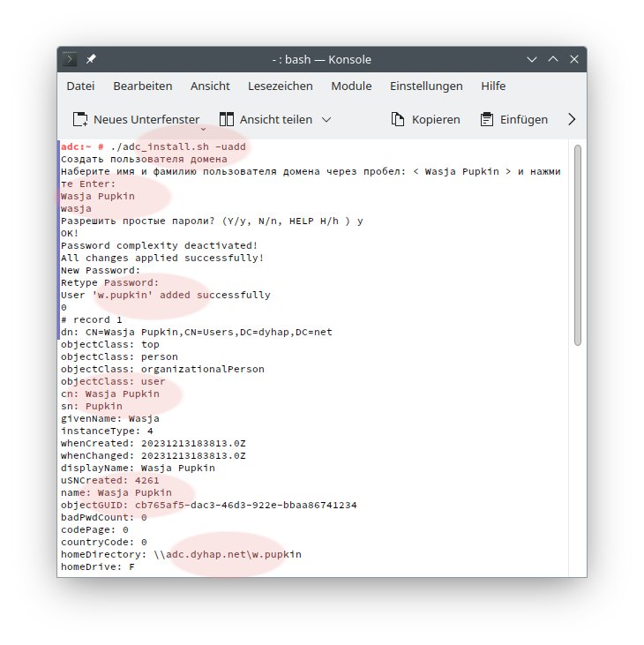Viewport: 644px width, 645px height.
Task: Open a new tab with Neues Unterfenster
Action: click(136, 119)
